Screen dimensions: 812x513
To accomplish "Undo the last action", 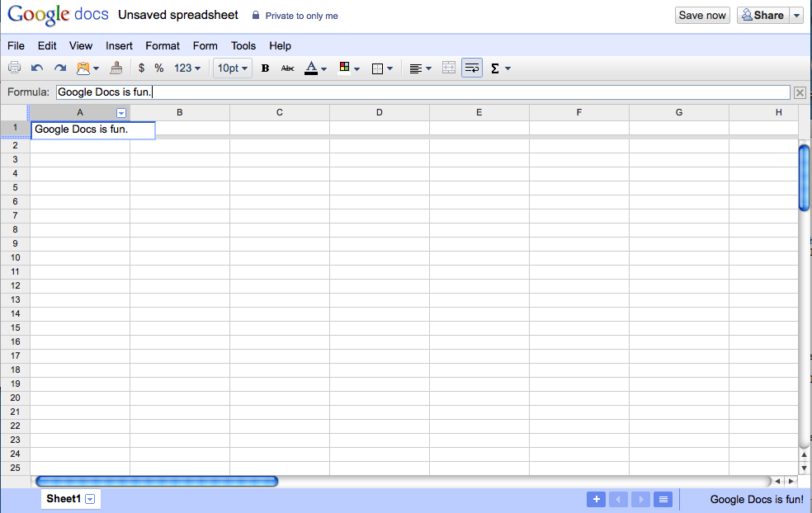I will [36, 68].
